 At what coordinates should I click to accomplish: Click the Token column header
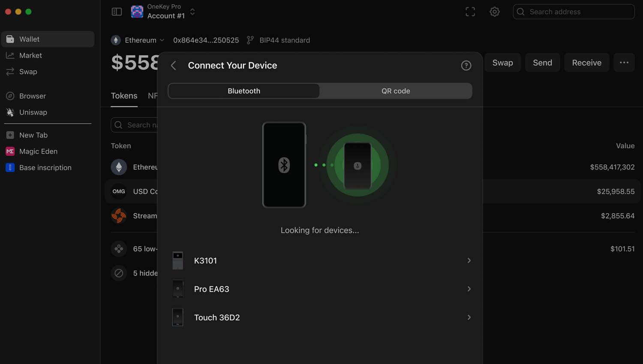coord(121,146)
